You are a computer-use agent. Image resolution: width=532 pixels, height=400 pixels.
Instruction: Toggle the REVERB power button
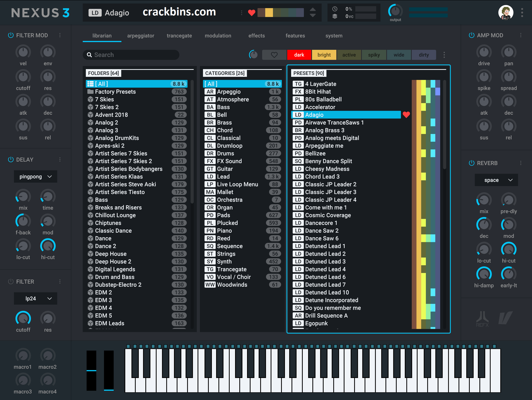pos(471,163)
